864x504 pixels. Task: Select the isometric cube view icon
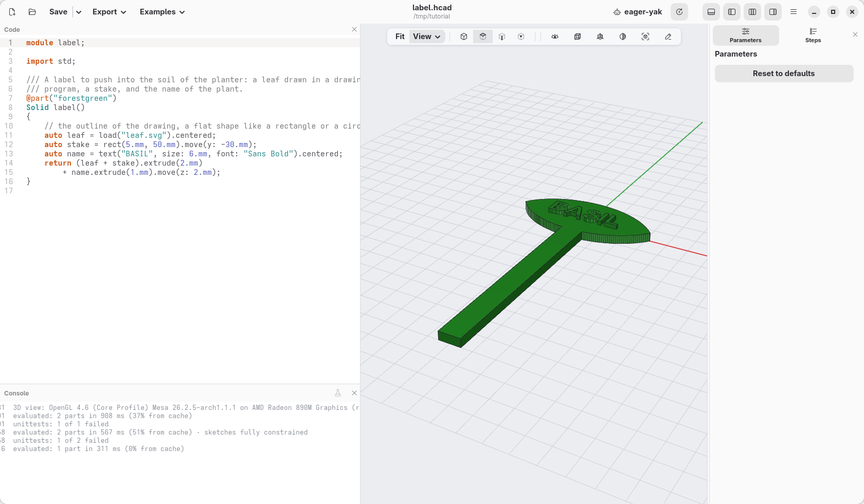click(x=464, y=37)
